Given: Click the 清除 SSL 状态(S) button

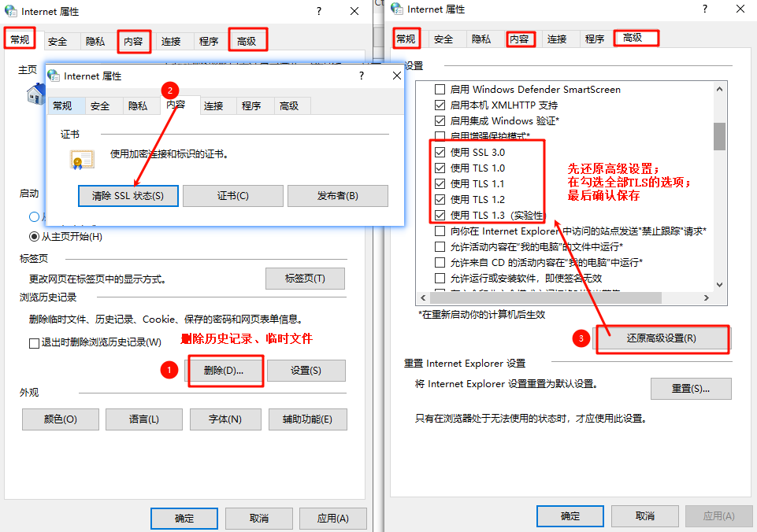Looking at the screenshot, I should point(128,196).
